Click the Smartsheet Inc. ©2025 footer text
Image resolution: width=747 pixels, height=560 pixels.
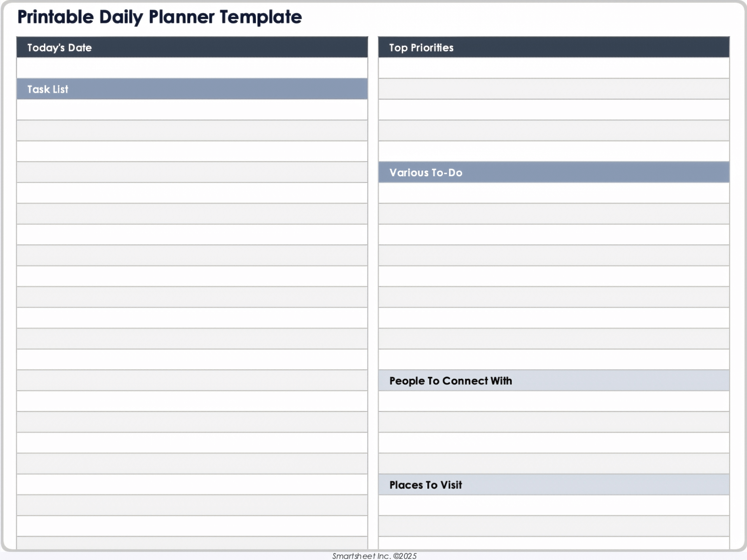click(x=374, y=556)
